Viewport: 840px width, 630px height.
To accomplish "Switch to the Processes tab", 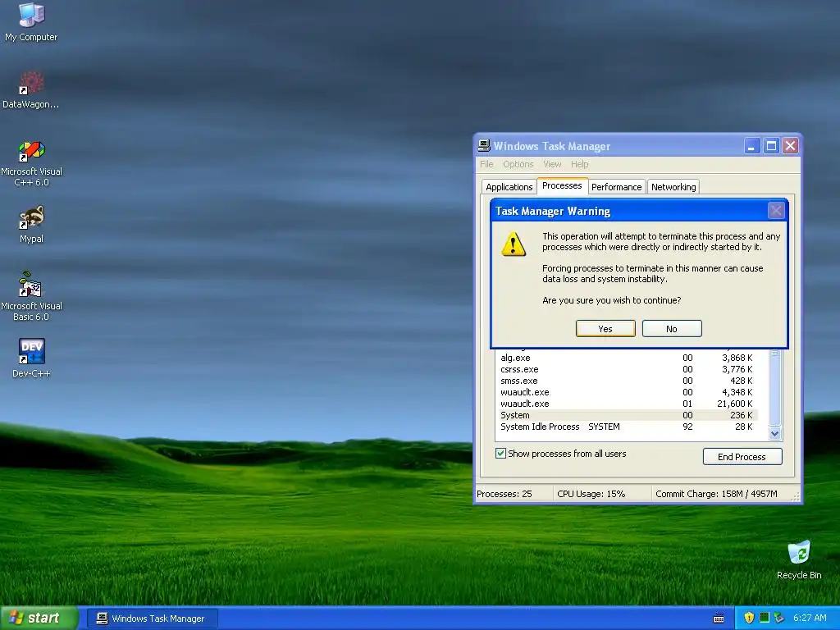I will (x=562, y=185).
